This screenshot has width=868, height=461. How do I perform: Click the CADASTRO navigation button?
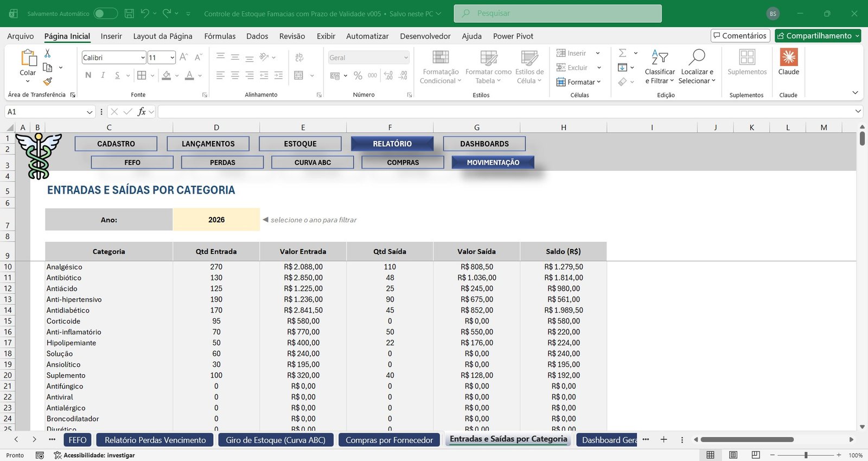tap(116, 144)
